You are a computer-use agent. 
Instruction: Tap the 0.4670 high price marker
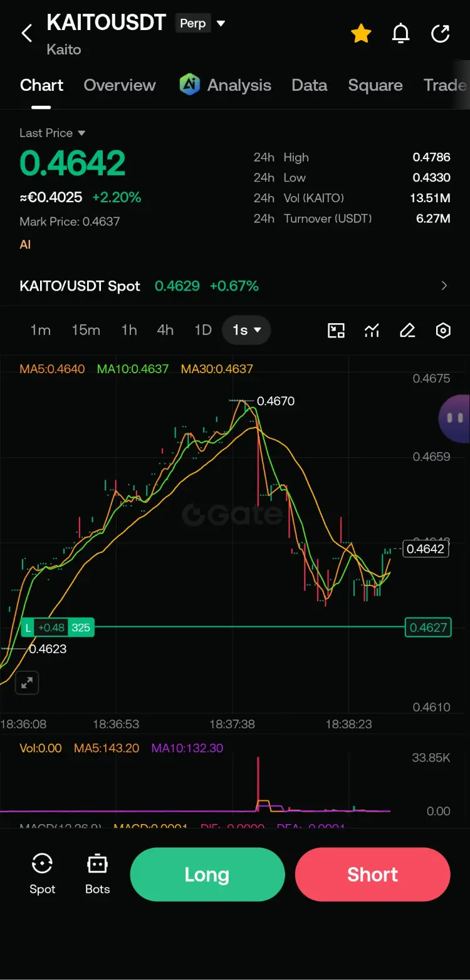(276, 401)
